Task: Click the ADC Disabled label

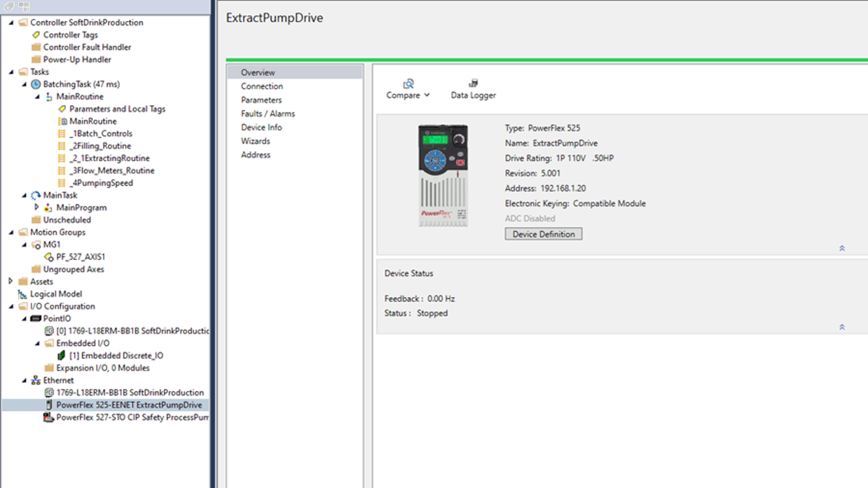Action: [530, 219]
